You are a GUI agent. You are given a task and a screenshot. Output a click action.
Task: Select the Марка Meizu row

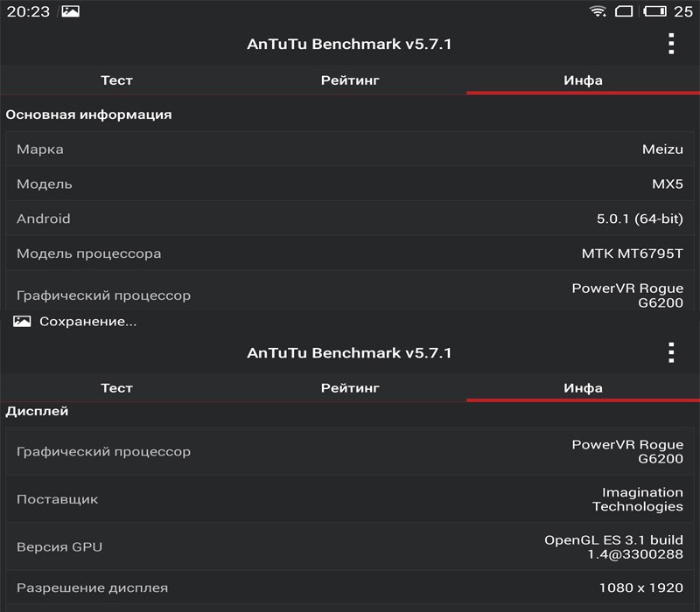(350, 149)
